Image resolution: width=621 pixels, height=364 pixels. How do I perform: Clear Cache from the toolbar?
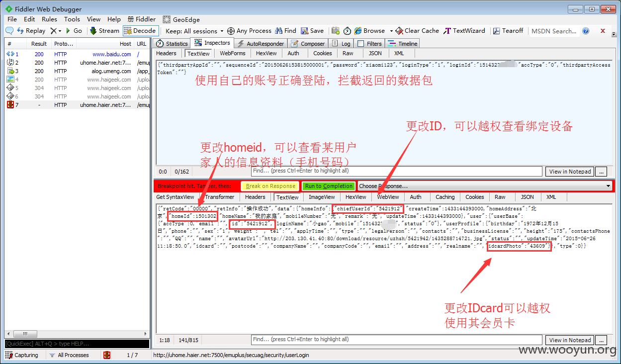coord(418,31)
